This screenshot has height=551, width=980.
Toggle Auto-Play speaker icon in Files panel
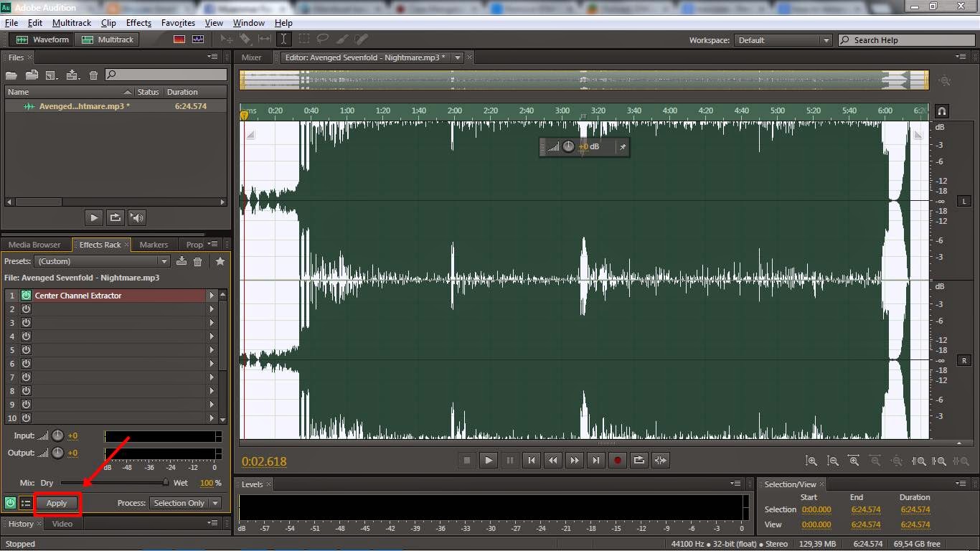click(x=137, y=217)
